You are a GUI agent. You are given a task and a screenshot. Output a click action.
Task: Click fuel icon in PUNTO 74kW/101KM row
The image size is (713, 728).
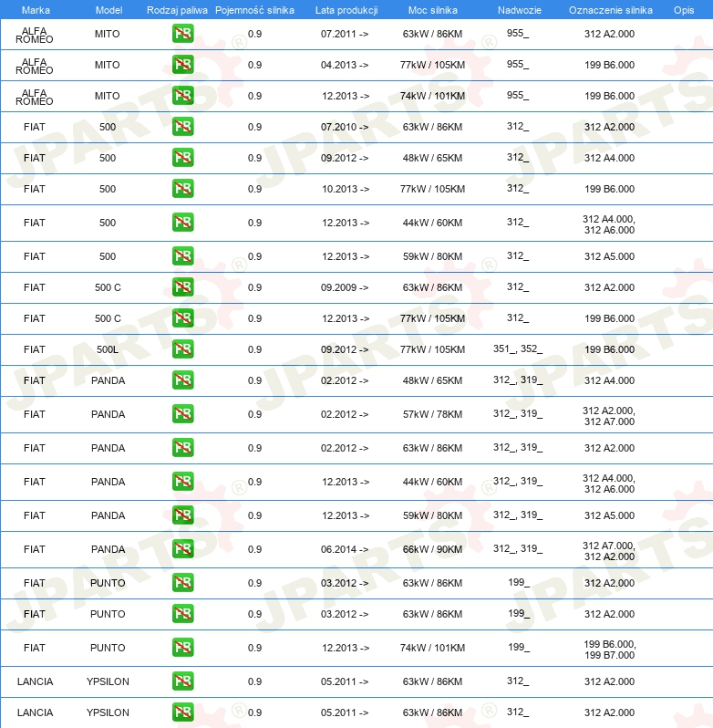pos(182,648)
